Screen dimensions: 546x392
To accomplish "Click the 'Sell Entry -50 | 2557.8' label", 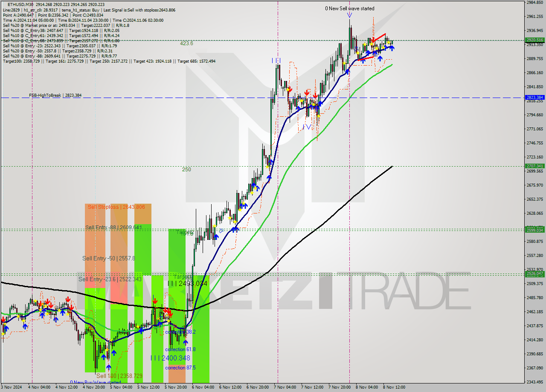I will tap(109, 259).
